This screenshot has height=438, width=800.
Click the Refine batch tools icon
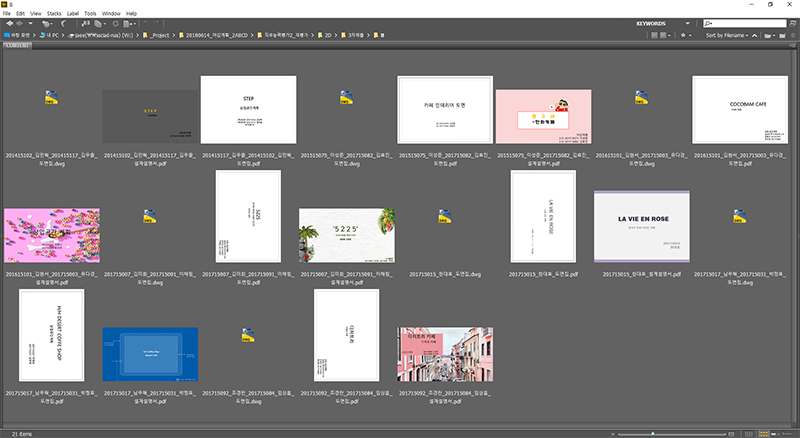tap(100, 23)
